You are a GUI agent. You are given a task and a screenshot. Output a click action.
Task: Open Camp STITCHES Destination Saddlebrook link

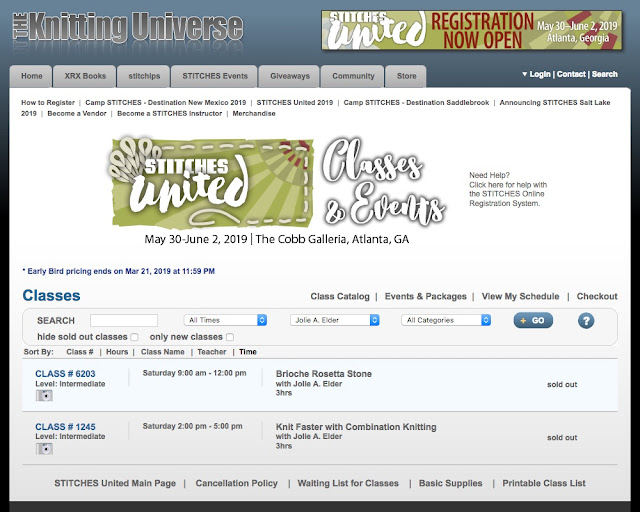click(x=416, y=102)
